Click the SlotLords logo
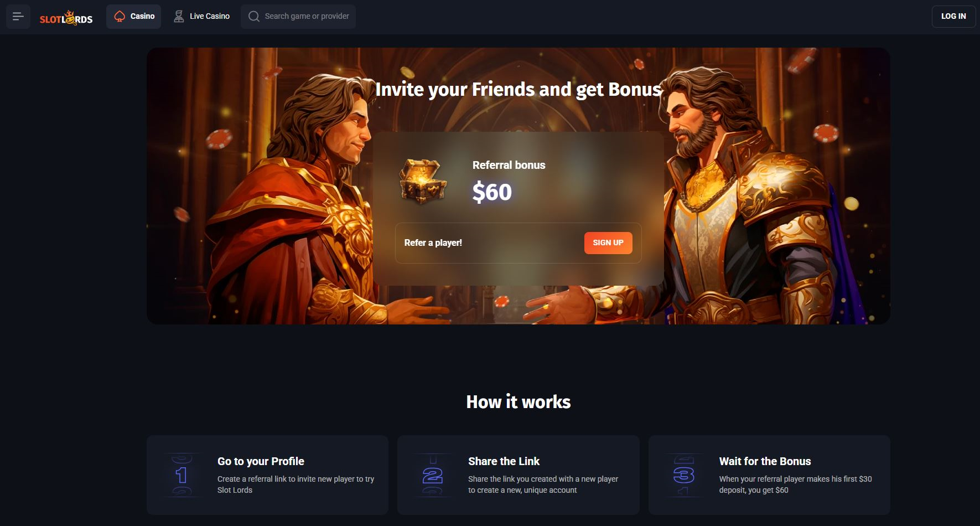This screenshot has width=980, height=526. click(66, 18)
